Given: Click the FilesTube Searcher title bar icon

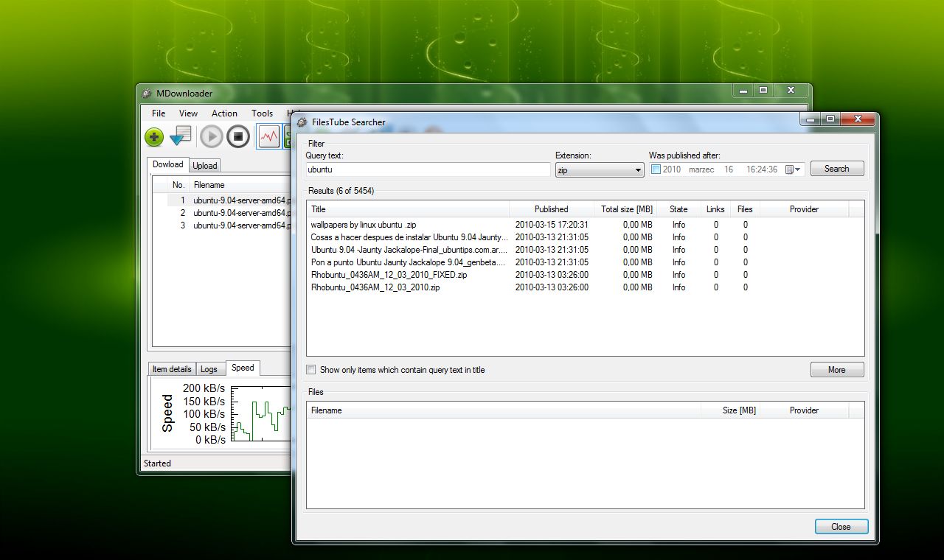Looking at the screenshot, I should 302,122.
